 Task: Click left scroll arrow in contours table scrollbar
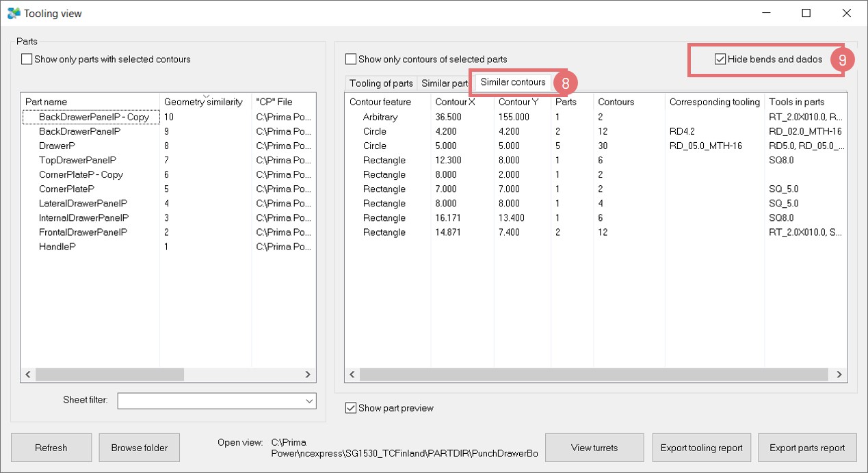353,375
